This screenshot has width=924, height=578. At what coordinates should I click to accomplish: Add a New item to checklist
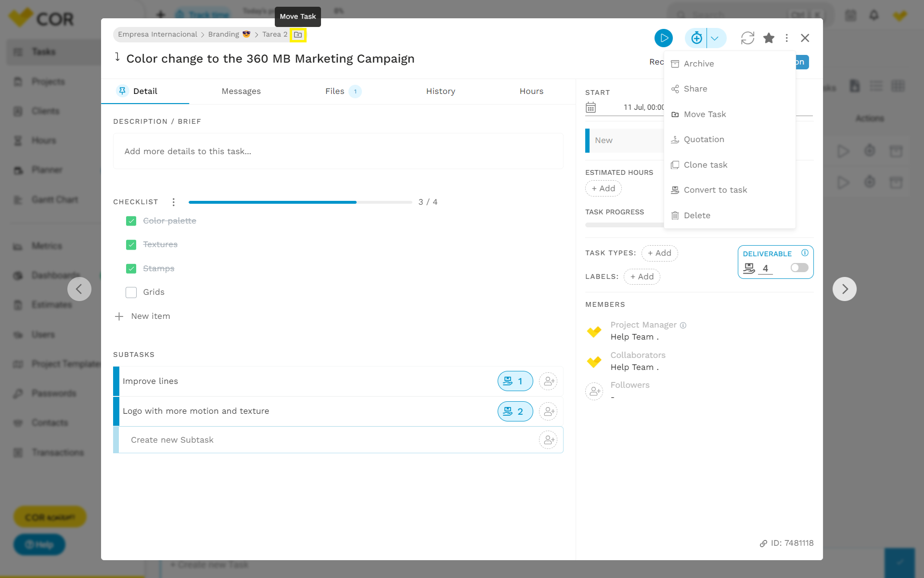coord(143,316)
